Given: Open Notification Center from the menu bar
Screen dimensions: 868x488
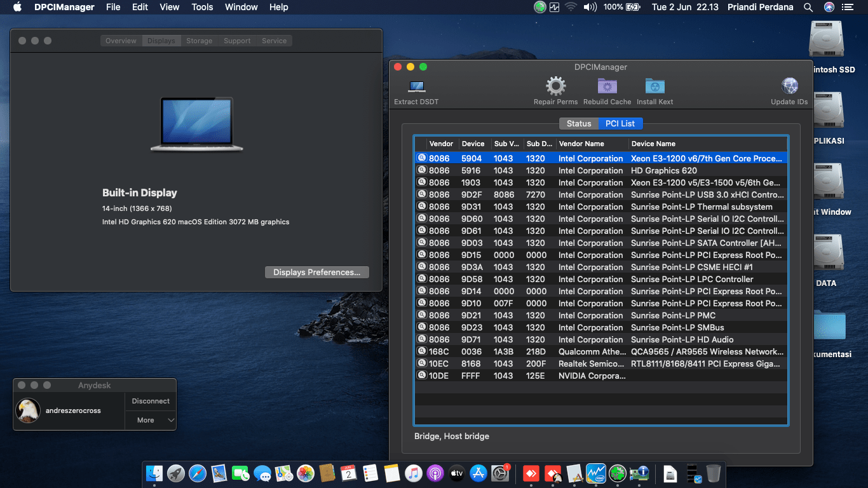Looking at the screenshot, I should (x=848, y=7).
